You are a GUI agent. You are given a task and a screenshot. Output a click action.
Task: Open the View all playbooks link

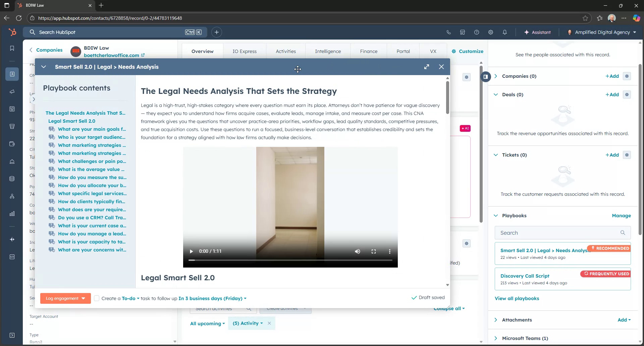click(x=517, y=298)
